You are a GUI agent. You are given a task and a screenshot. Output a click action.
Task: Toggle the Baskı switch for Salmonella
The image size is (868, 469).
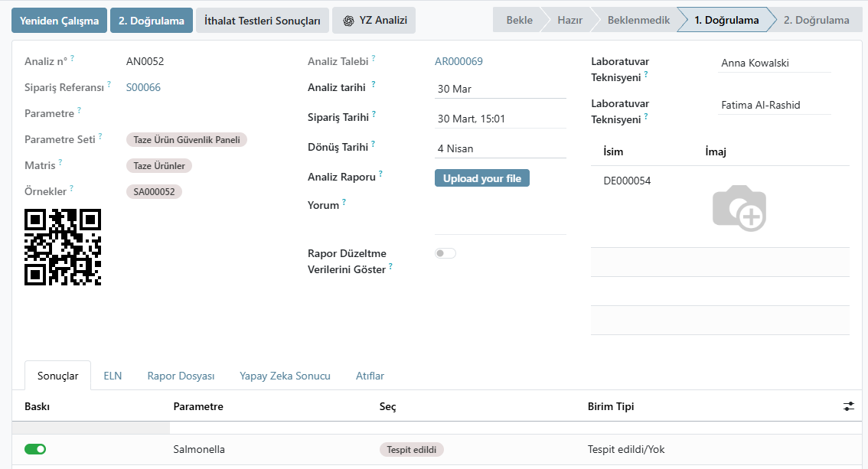35,449
